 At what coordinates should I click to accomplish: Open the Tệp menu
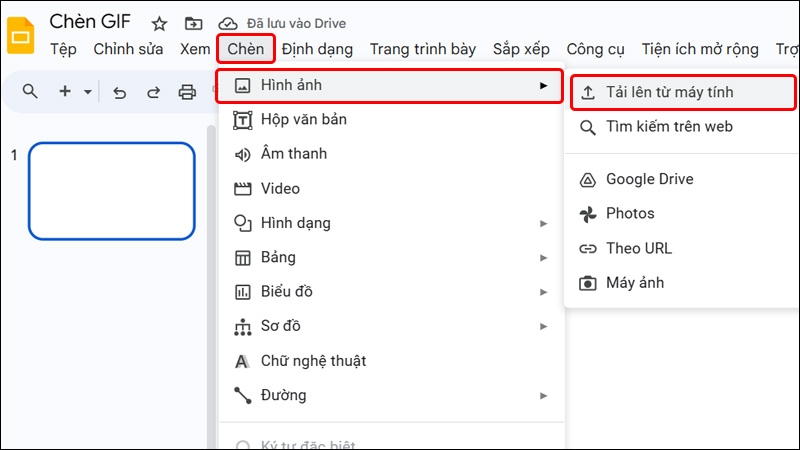pos(63,49)
